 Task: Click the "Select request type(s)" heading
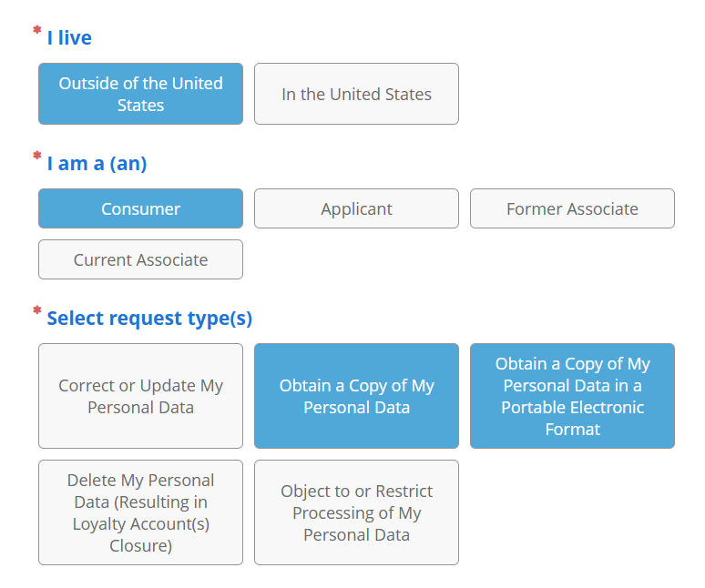pos(149,319)
